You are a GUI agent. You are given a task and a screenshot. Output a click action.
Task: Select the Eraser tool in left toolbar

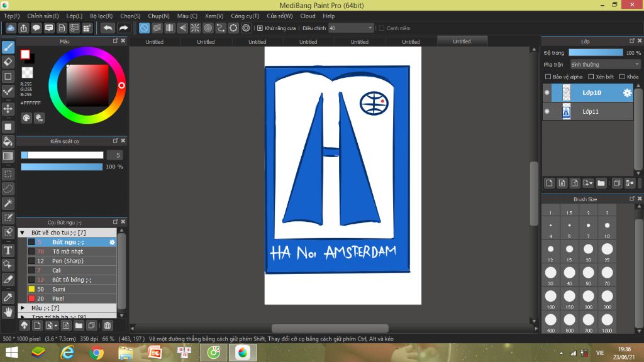(x=8, y=62)
